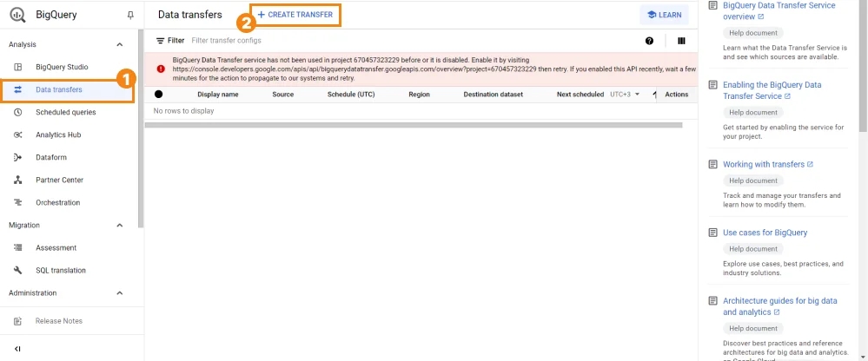Sort by Source column header
The width and height of the screenshot is (868, 361).
tap(283, 95)
